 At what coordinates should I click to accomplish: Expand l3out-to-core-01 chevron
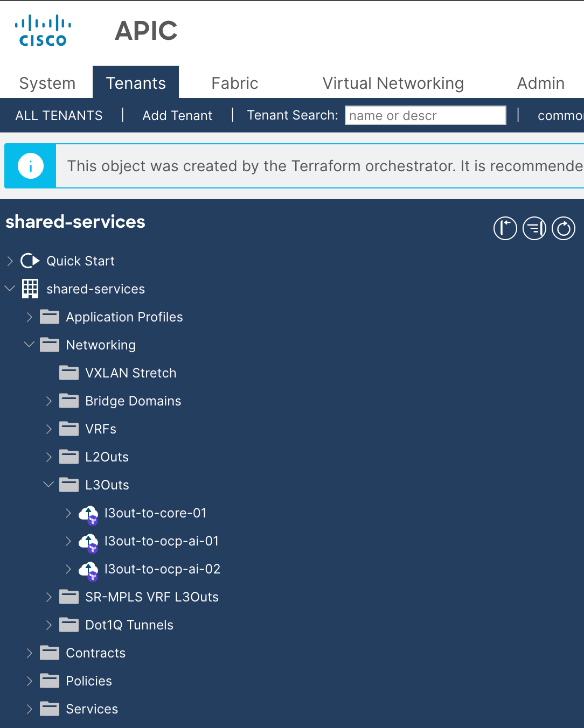coord(68,513)
